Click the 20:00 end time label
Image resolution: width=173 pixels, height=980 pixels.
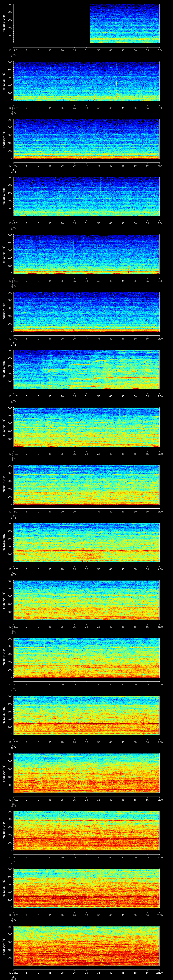pos(160,915)
